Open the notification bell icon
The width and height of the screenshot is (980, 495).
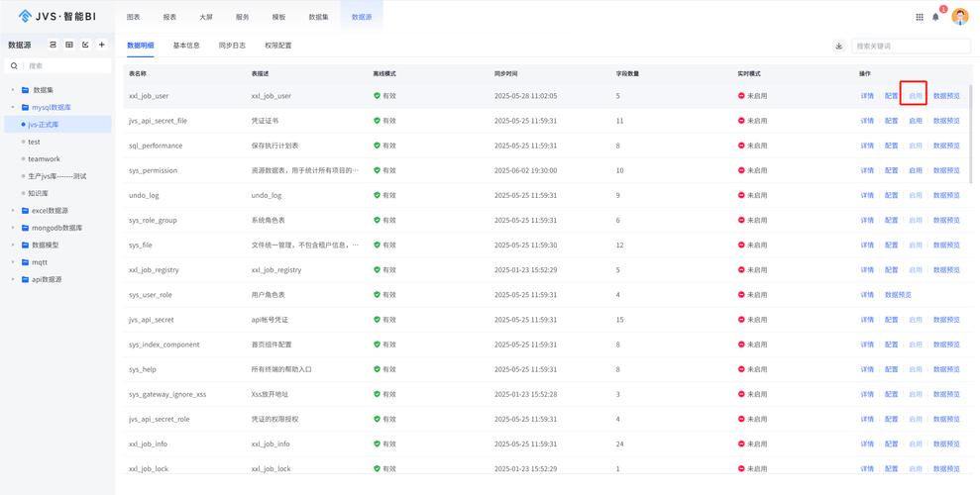[x=935, y=17]
